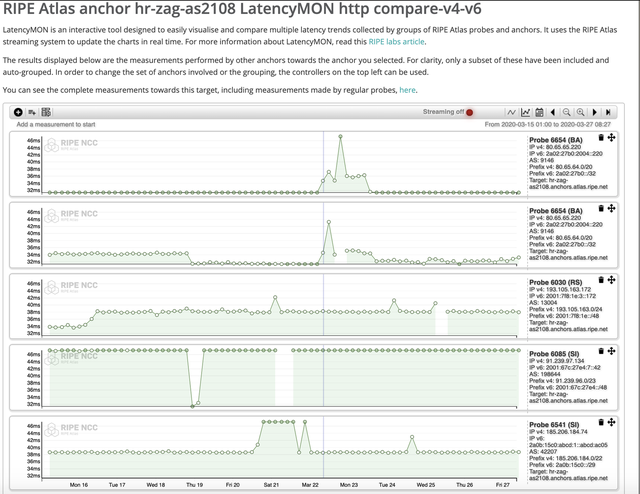The image size is (640, 494).
Task: Click the 'Add a measurement to start' text
Action: 56,125
